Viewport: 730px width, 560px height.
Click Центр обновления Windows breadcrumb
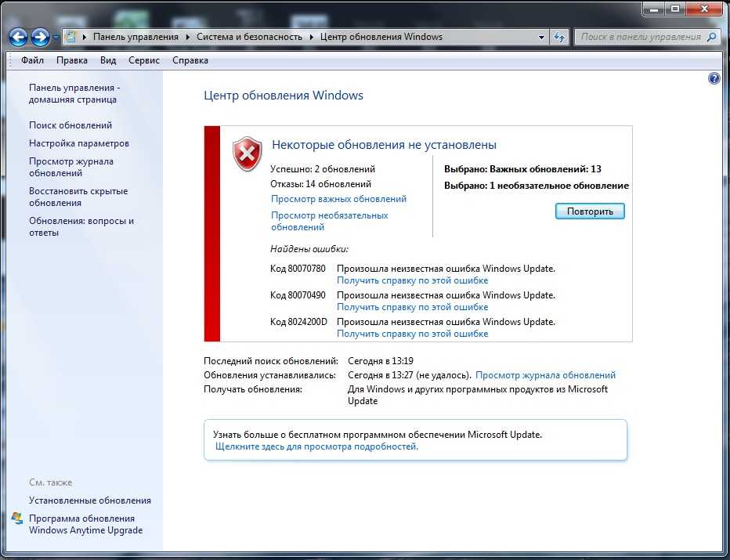[381, 37]
